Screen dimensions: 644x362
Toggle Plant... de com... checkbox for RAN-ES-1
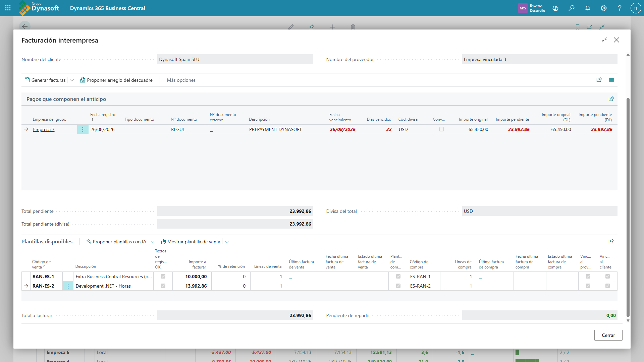tap(398, 277)
